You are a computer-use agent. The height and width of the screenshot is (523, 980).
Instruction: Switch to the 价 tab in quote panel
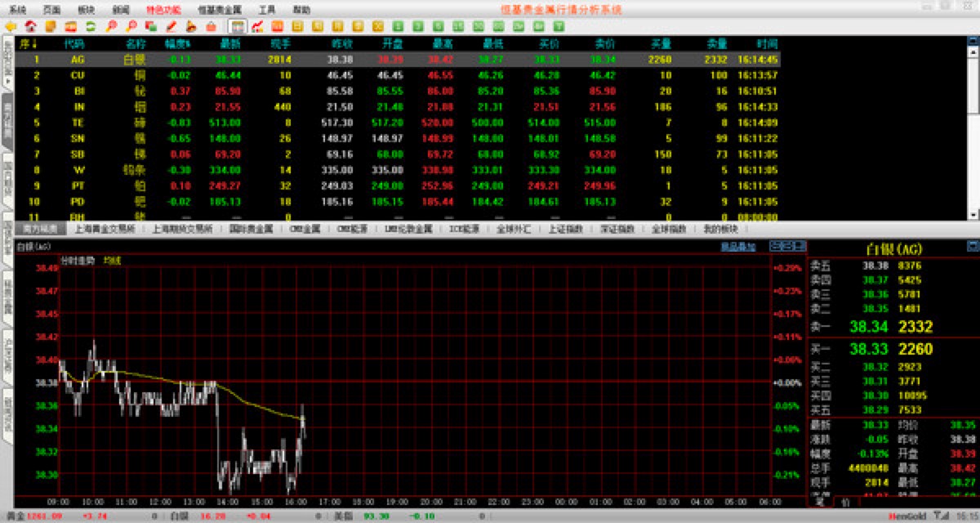pos(846,502)
